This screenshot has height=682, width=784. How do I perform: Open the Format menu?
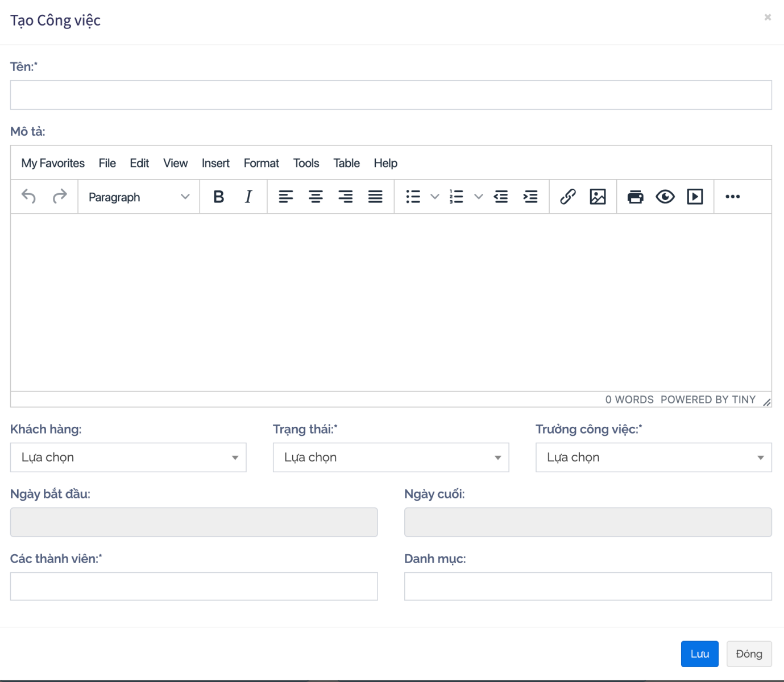coord(261,163)
